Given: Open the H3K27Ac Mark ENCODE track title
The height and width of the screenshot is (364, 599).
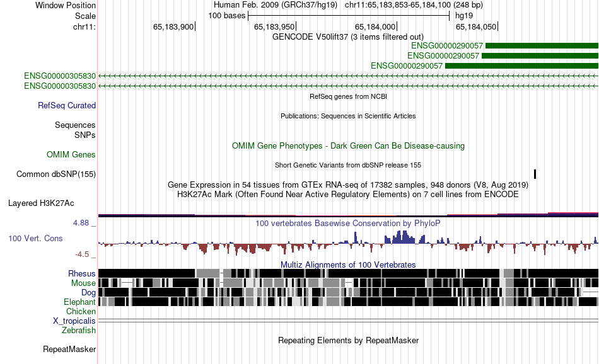Looking at the screenshot, I should 348,194.
